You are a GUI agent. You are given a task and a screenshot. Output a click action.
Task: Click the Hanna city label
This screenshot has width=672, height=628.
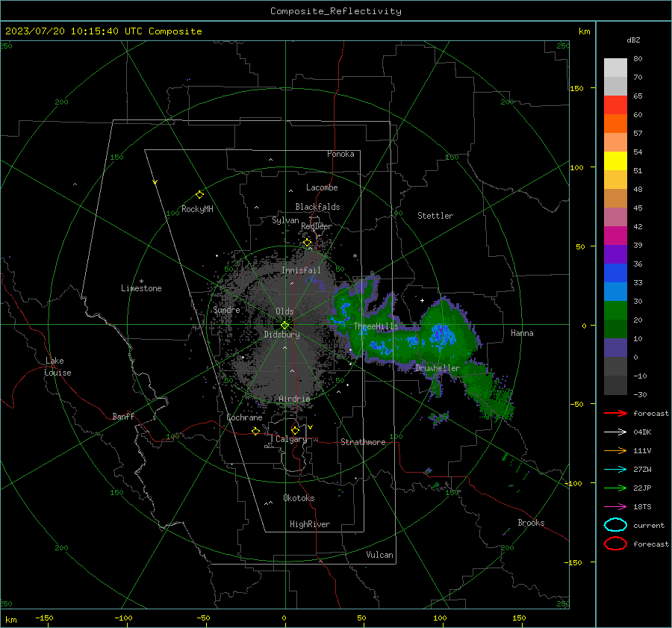pyautogui.click(x=522, y=333)
